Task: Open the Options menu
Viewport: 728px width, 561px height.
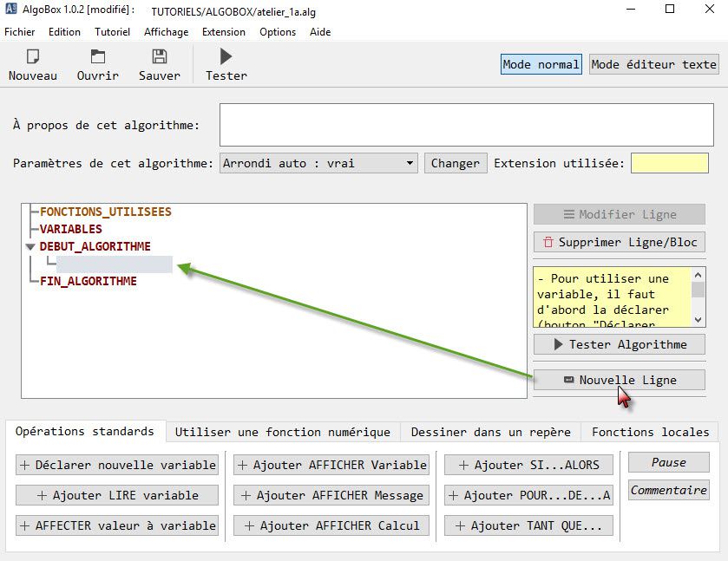Action: tap(278, 32)
